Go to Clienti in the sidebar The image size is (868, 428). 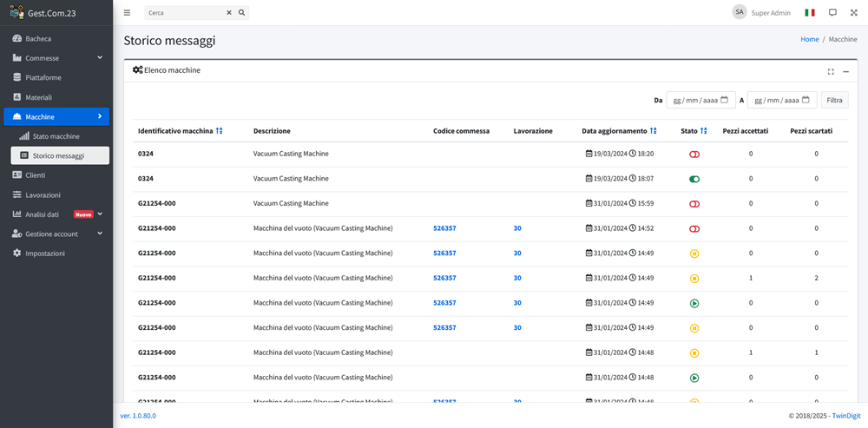[36, 175]
